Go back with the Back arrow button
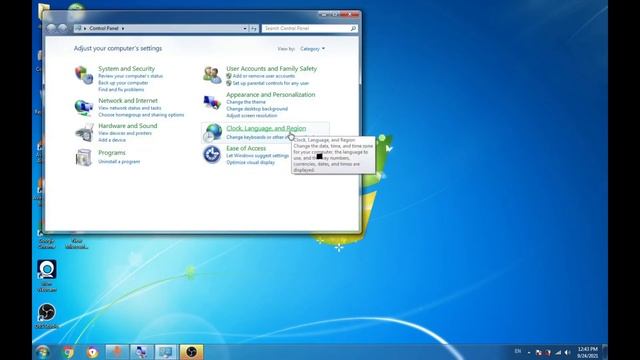 click(51, 28)
